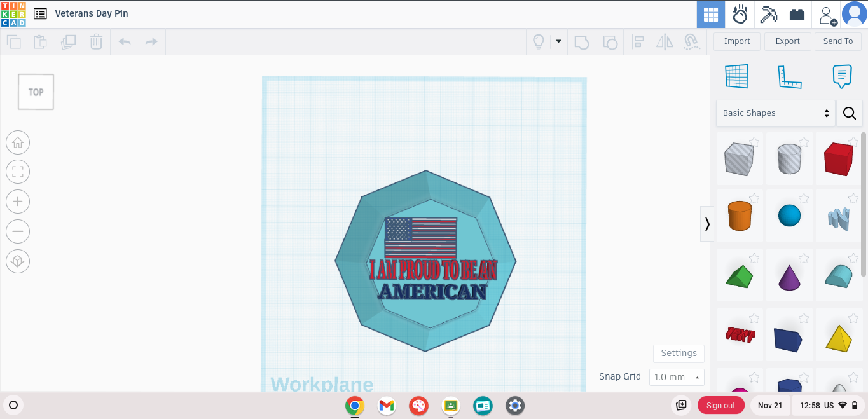Click the Import button
Viewport: 868px width, 419px height.
[x=737, y=41]
